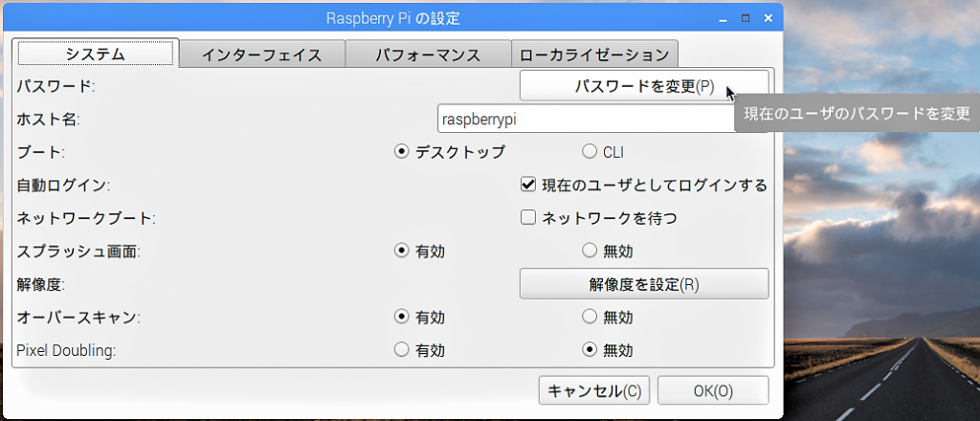The height and width of the screenshot is (421, 980).
Task: Click the オーバースキャン: label
Action: point(78,318)
